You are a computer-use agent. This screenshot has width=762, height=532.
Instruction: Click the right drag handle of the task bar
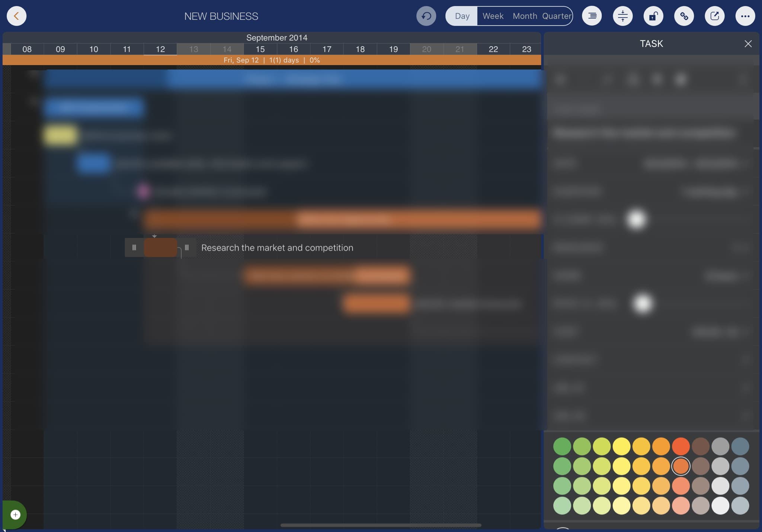click(187, 248)
